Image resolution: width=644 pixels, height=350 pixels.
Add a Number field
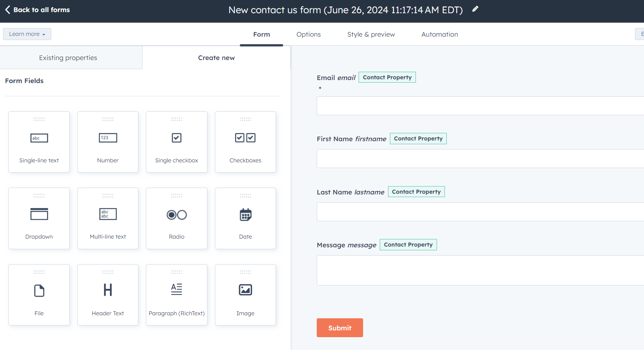(108, 142)
